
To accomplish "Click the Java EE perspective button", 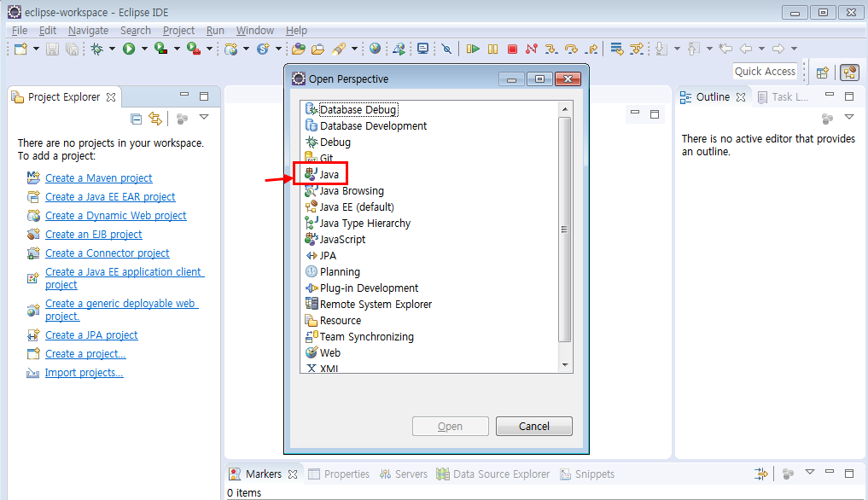I will 849,73.
